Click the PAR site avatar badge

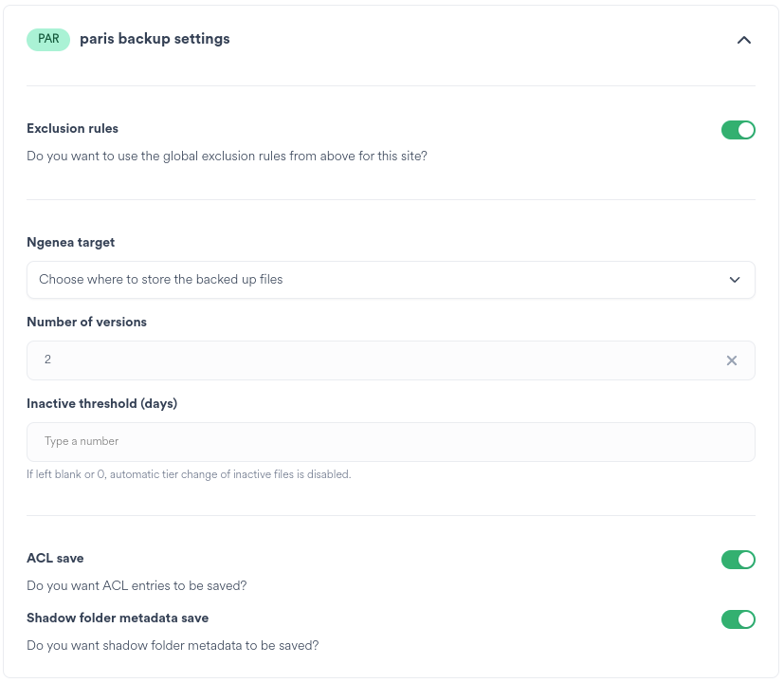pyautogui.click(x=48, y=40)
